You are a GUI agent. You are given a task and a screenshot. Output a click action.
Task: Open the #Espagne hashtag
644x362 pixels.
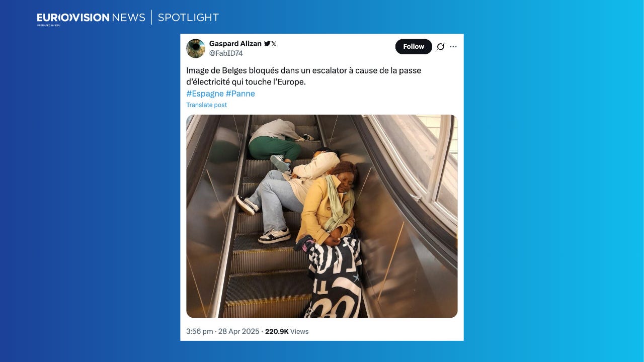pos(205,94)
